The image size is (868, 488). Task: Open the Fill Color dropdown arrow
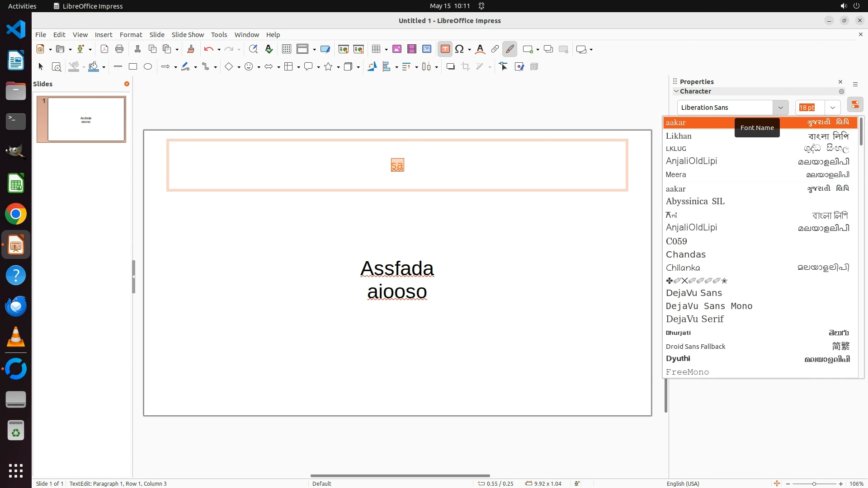(104, 67)
